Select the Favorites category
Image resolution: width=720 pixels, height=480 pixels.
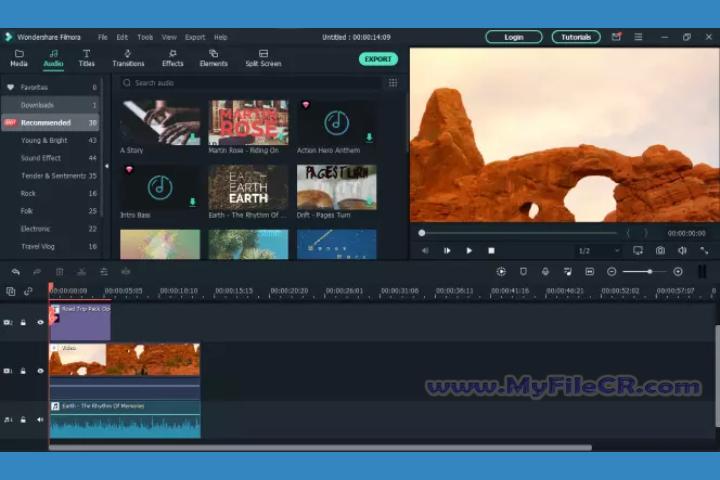coord(51,87)
